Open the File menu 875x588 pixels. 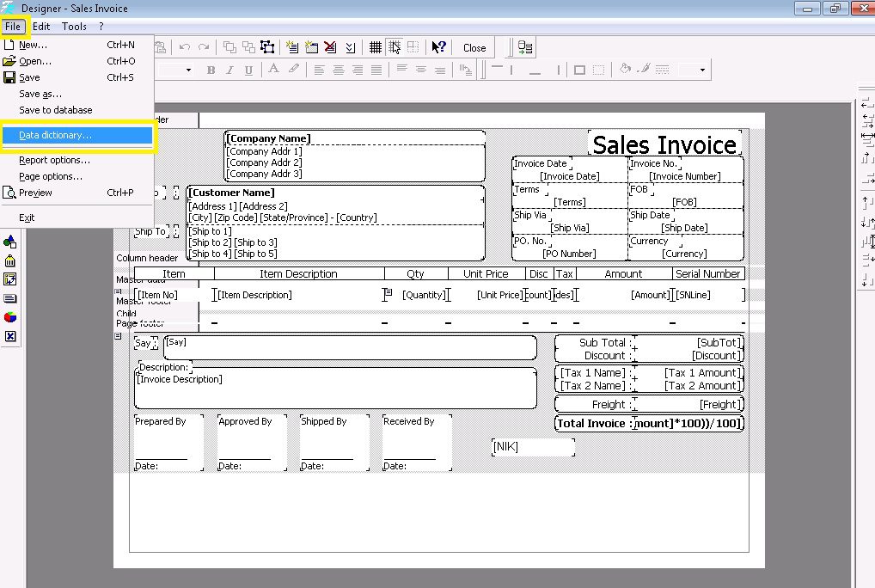click(x=13, y=27)
